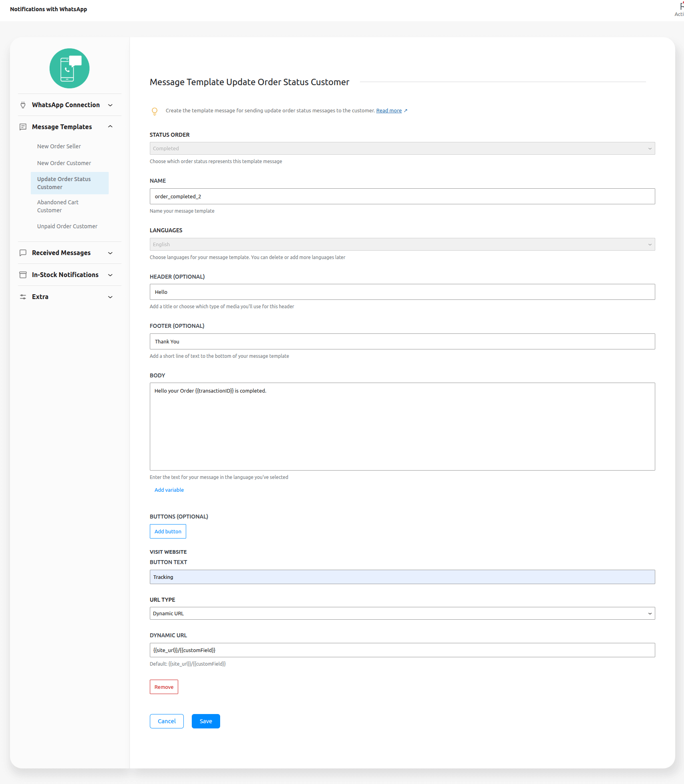Open the URL Type dropdown
The height and width of the screenshot is (784, 684).
(x=402, y=613)
